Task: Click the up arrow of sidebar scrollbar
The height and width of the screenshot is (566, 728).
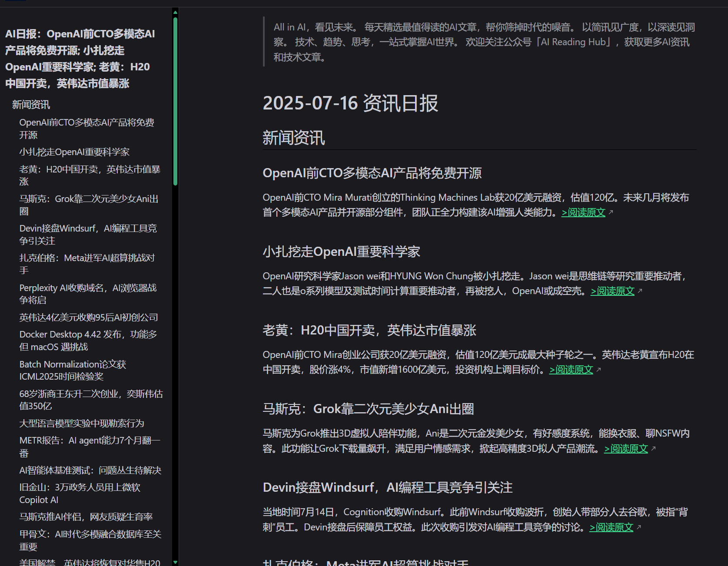Action: coord(175,13)
